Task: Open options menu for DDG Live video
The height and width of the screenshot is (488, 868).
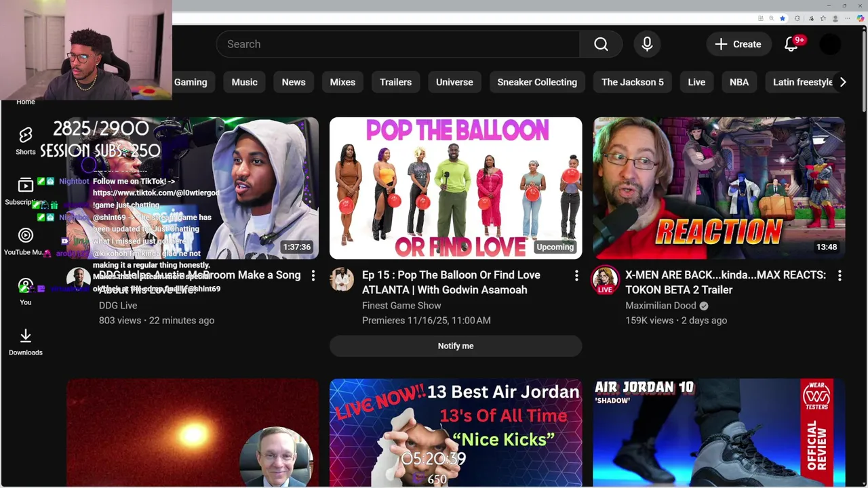Action: point(313,276)
